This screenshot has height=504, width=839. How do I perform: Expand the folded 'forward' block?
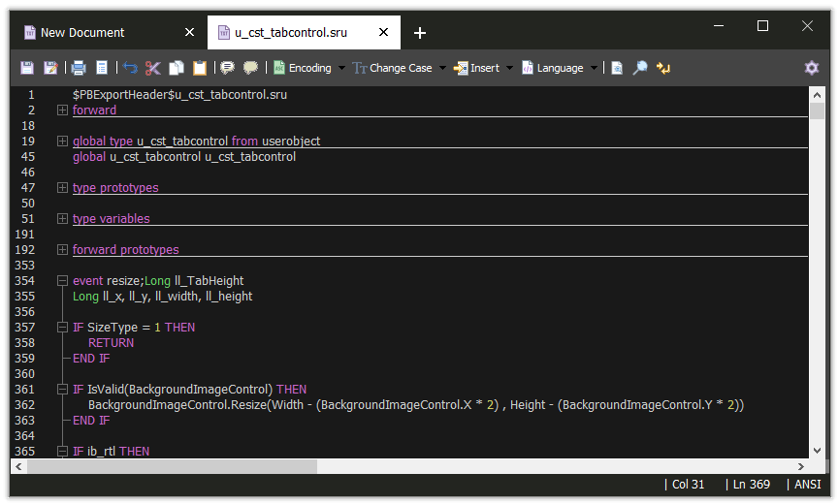[62, 110]
